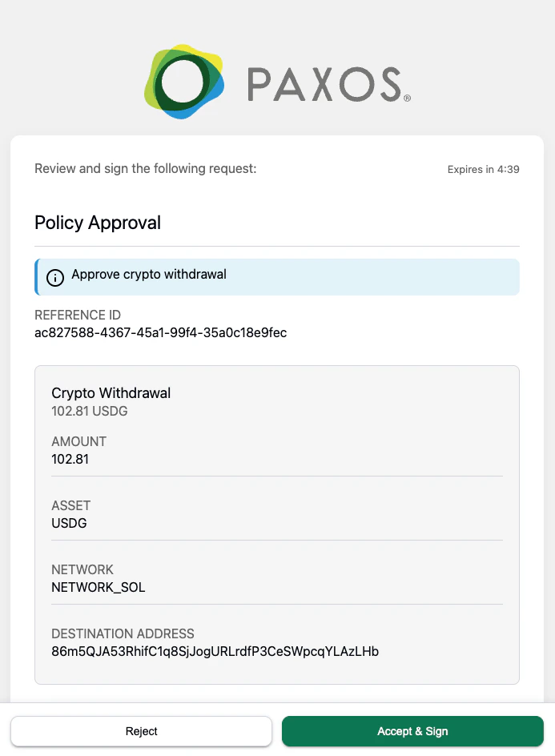This screenshot has width=555, height=756.
Task: Click the REFERENCE ID label
Action: tap(78, 315)
